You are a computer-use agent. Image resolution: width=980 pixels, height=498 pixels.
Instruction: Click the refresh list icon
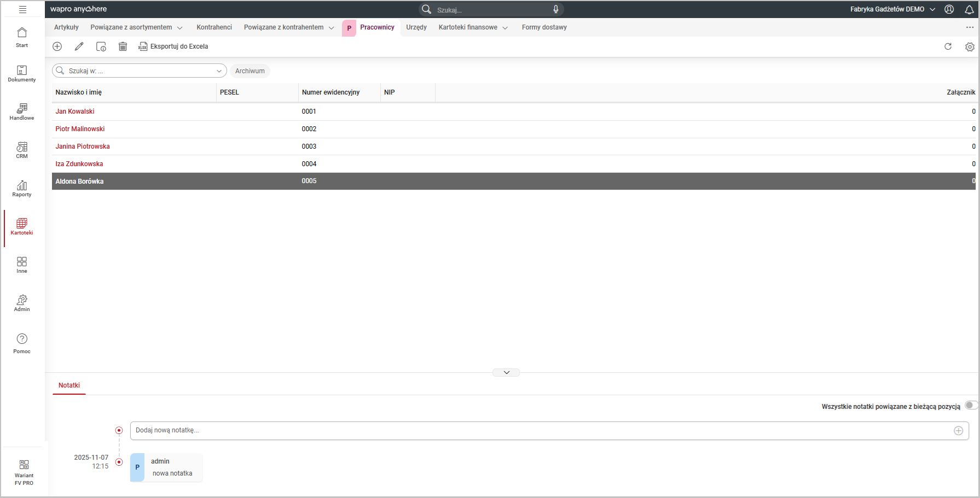948,46
